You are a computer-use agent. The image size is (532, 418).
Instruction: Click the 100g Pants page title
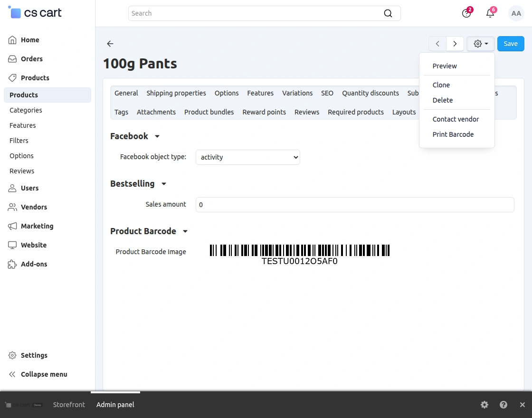point(140,64)
